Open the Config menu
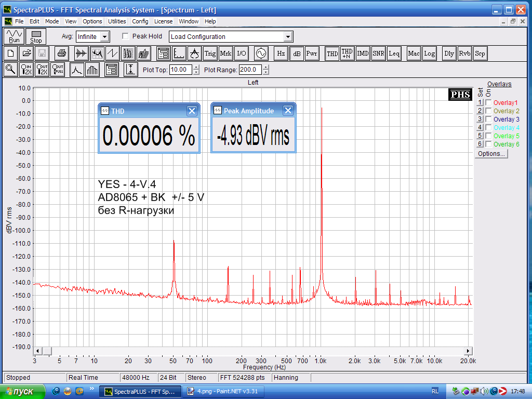The image size is (532, 399). point(140,21)
